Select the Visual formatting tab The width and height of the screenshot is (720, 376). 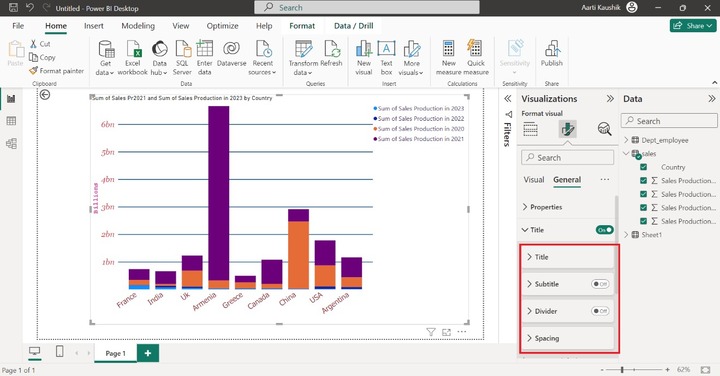point(534,180)
